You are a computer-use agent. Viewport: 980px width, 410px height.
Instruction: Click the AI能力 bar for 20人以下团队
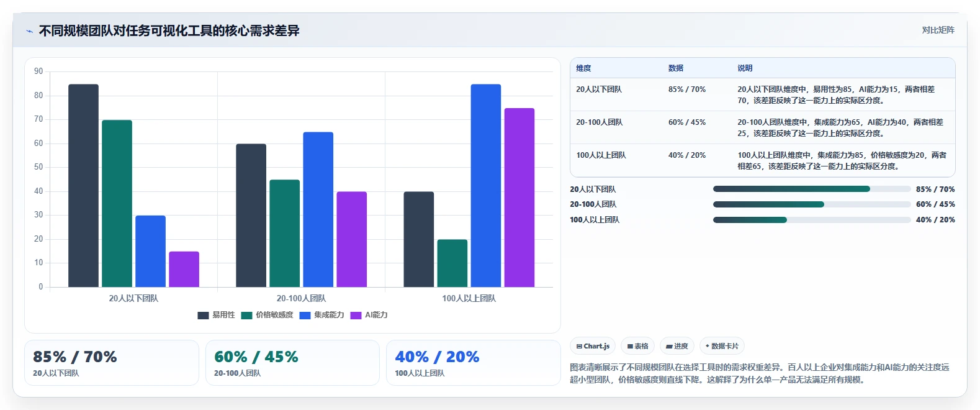tap(184, 269)
